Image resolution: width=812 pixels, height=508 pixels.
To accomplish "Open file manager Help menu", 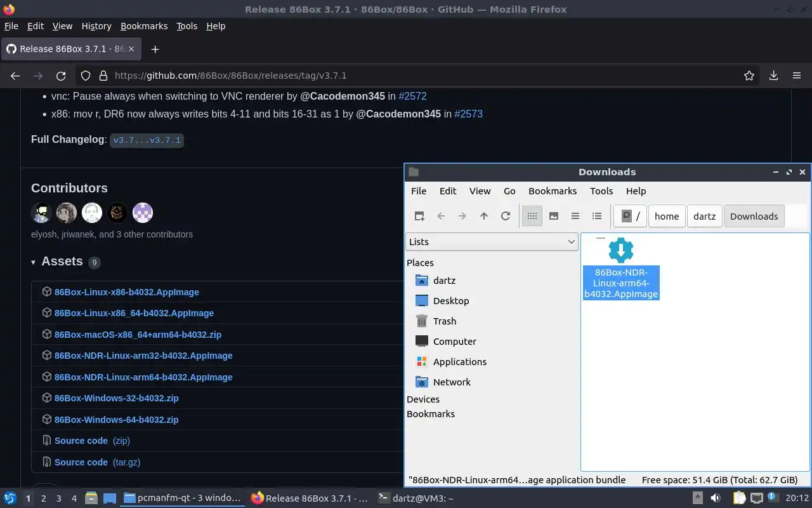I will coord(636,191).
